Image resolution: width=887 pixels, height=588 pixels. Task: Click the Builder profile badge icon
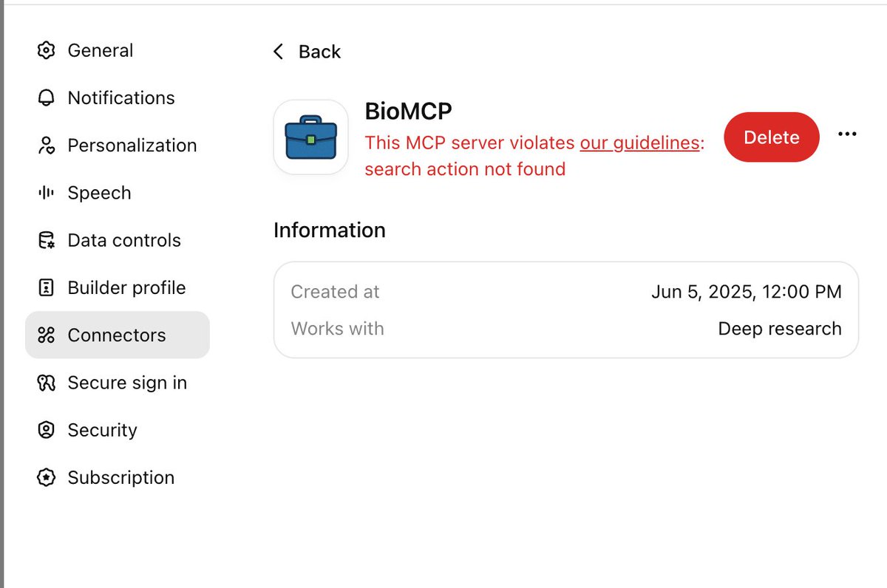46,288
